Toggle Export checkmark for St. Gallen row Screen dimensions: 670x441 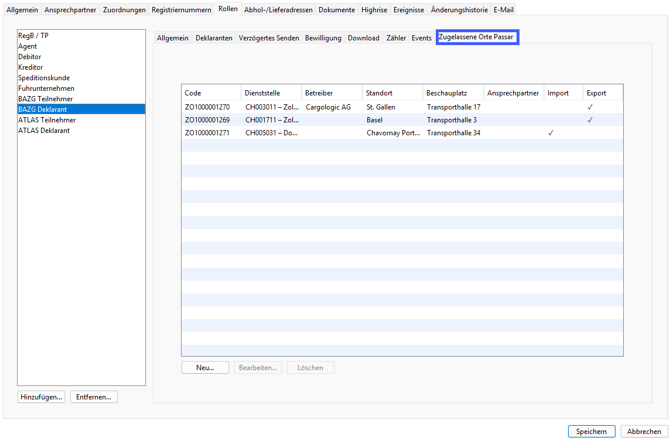point(590,107)
